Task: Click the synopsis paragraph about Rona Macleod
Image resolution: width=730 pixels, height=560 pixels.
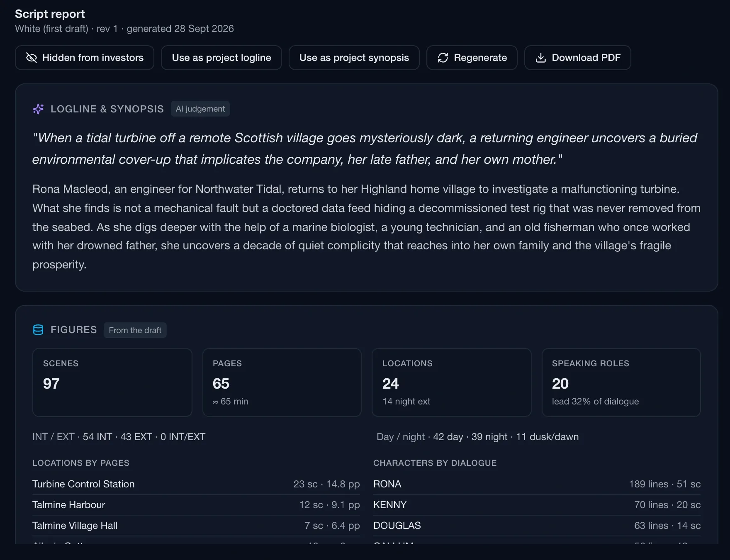Action: pos(367,226)
